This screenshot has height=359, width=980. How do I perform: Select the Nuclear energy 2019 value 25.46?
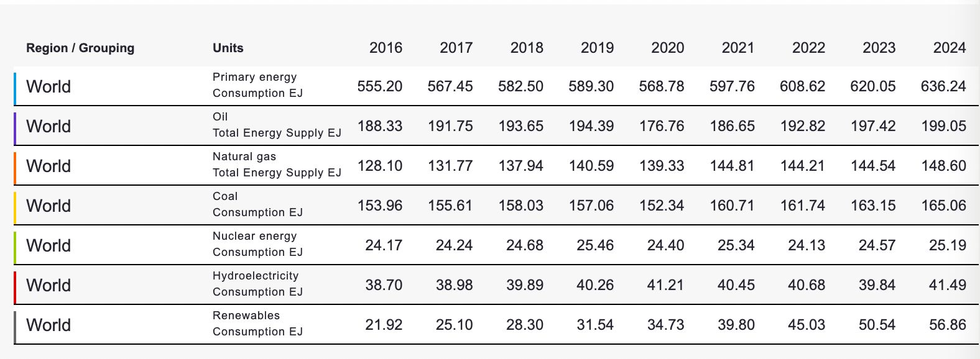click(595, 245)
